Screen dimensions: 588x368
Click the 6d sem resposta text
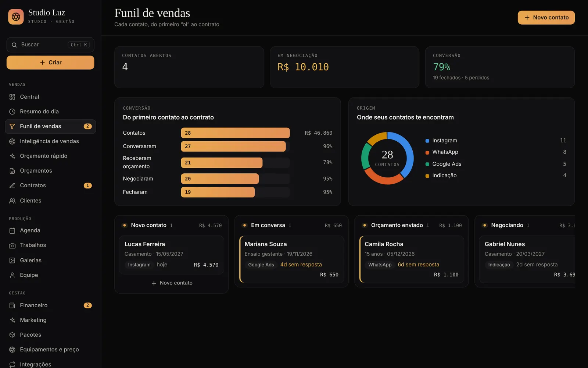(x=418, y=265)
